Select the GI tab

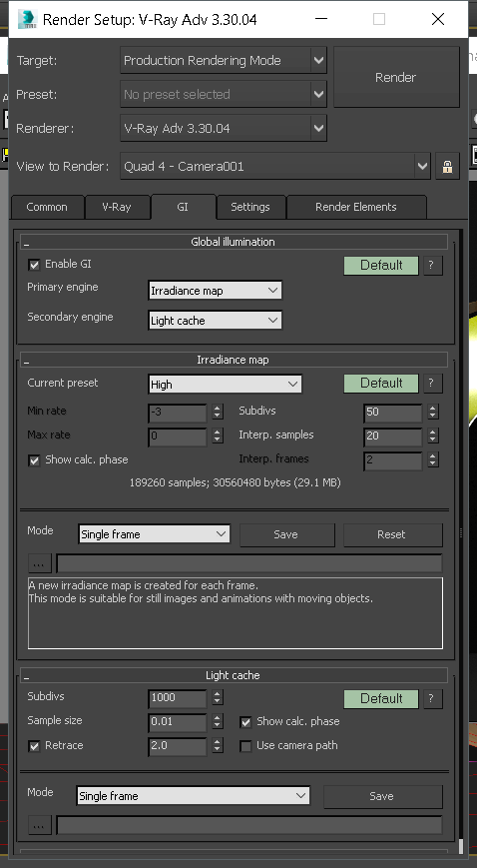point(183,207)
